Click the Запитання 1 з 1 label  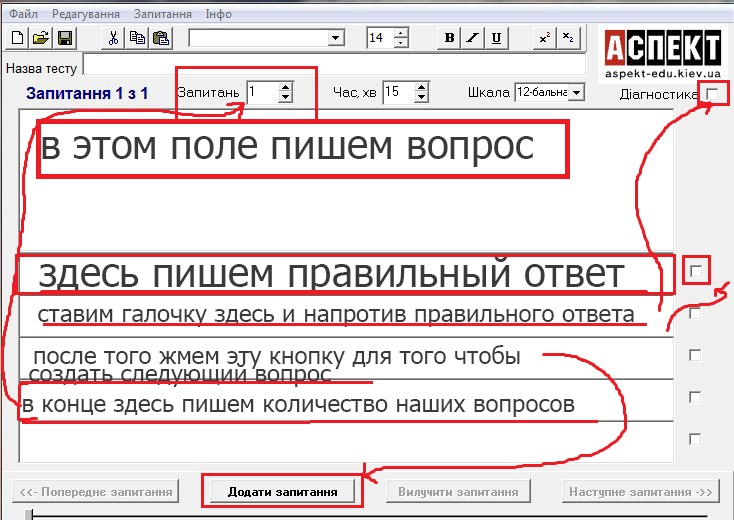tap(87, 93)
